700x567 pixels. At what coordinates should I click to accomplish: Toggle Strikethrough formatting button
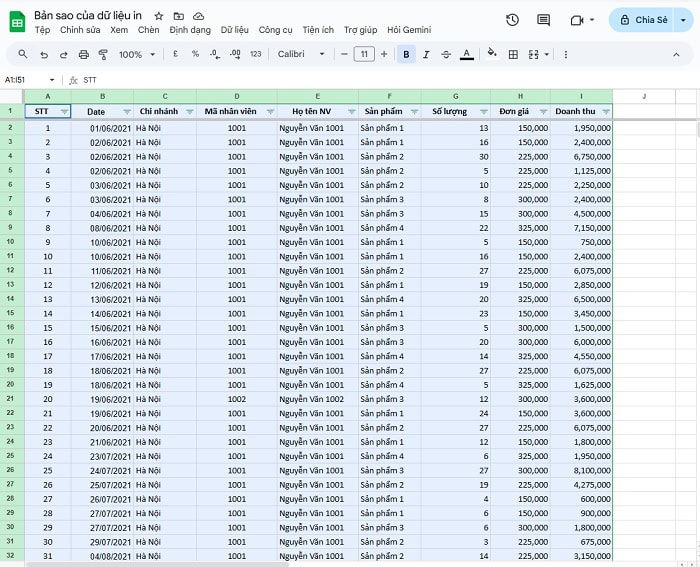[x=445, y=54]
